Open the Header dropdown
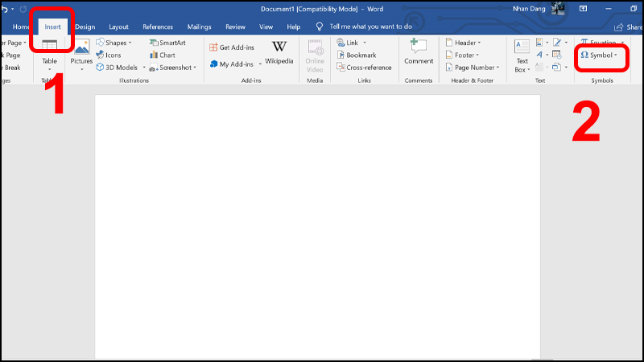This screenshot has height=362, width=644. [x=469, y=43]
